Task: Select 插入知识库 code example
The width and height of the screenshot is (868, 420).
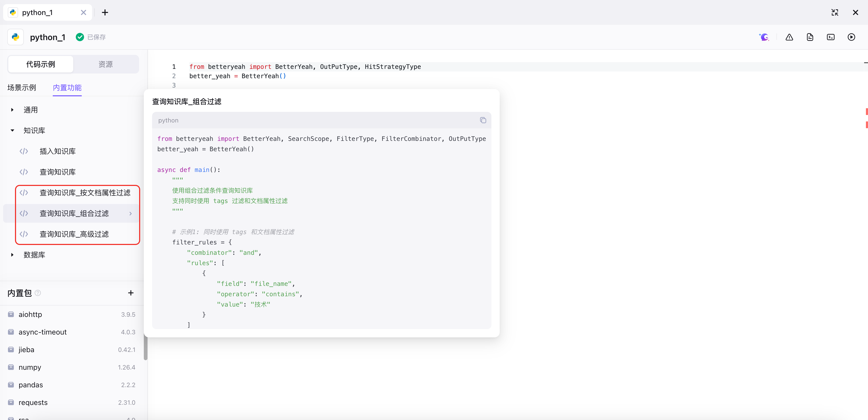Action: 58,151
